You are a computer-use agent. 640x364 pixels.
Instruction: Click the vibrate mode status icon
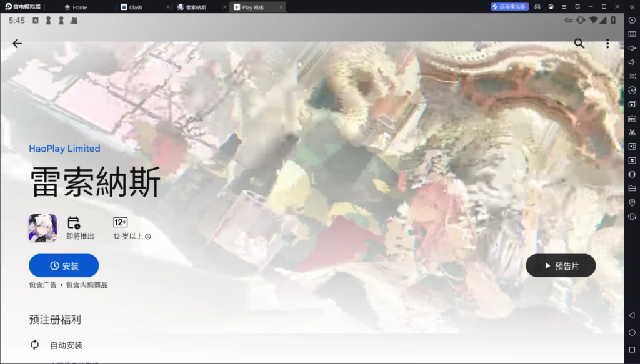(x=581, y=21)
